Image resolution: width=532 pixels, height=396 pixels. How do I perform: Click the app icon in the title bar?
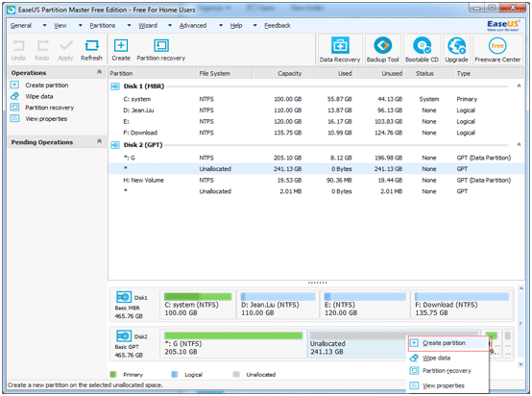[x=12, y=10]
